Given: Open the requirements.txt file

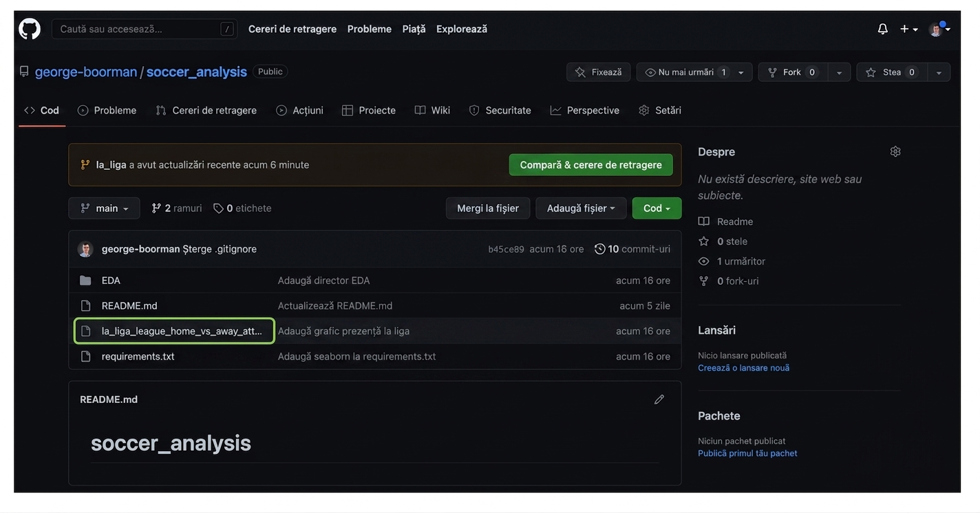Looking at the screenshot, I should coord(138,356).
